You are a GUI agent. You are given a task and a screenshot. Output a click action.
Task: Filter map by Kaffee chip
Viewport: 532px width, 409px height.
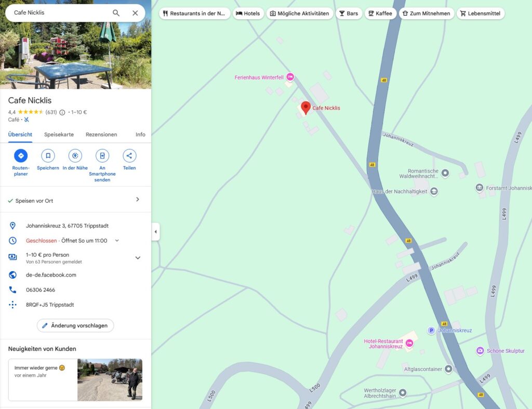(x=380, y=14)
